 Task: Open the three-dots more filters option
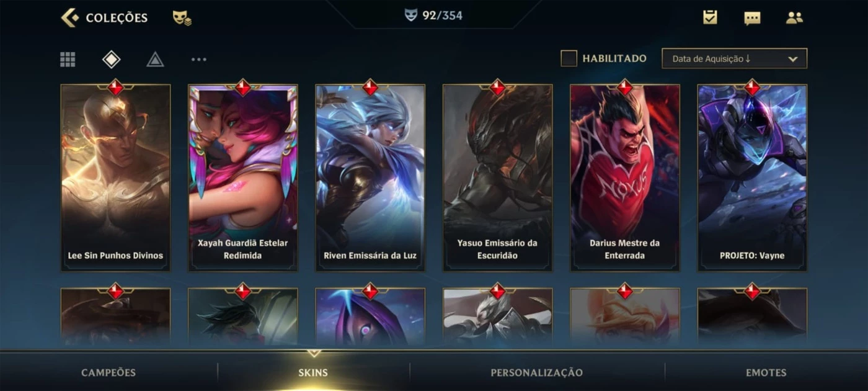[x=199, y=60]
